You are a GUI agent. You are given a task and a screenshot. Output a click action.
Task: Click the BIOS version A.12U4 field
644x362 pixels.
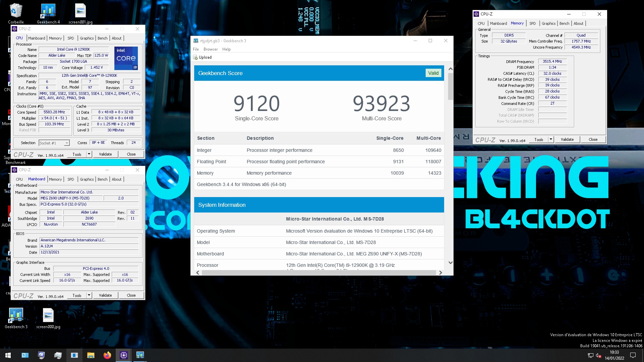pos(89,246)
